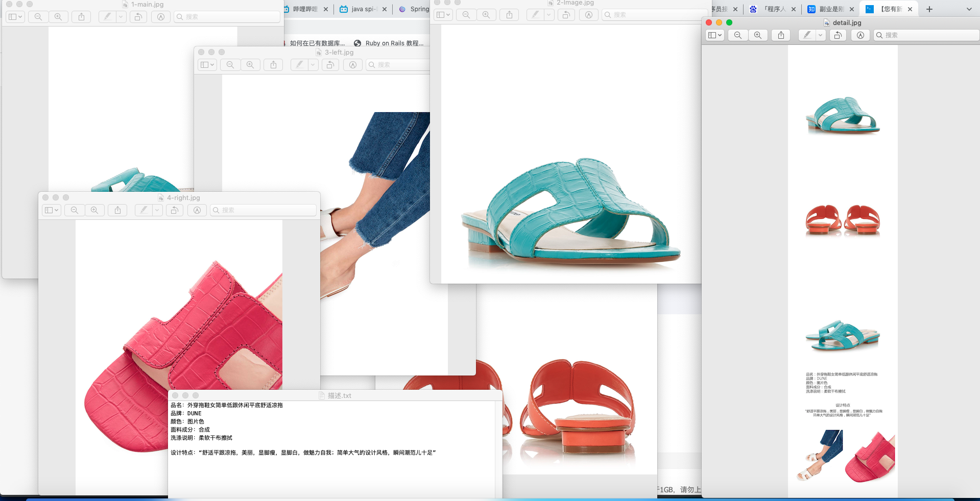Open Ruby on Rails 教程 bookmark
This screenshot has height=501, width=980.
(389, 43)
